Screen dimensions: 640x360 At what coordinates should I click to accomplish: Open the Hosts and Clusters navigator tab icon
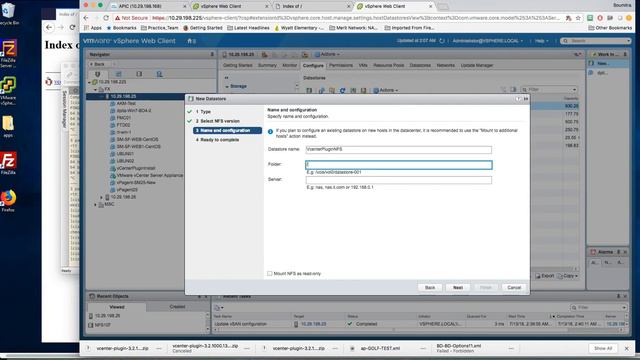pyautogui.click(x=98, y=74)
